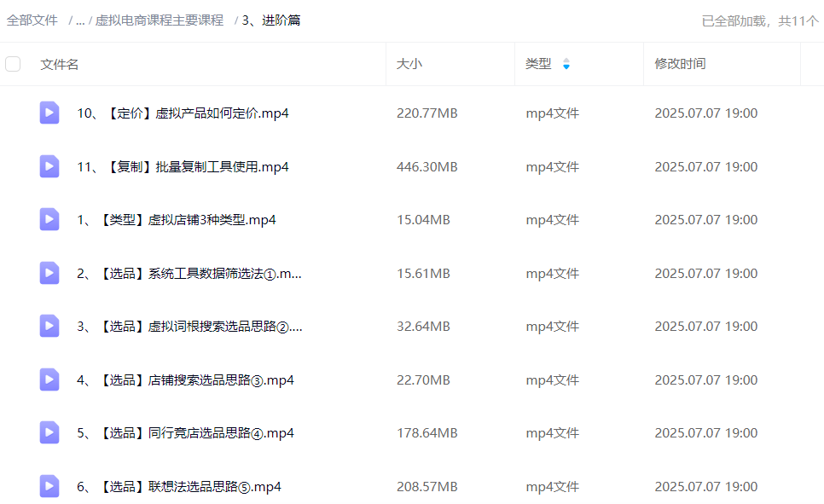The height and width of the screenshot is (504, 824).
Task: Navigate to 虚拟电商课程主要课程 folder breadcrumb
Action: 159,20
